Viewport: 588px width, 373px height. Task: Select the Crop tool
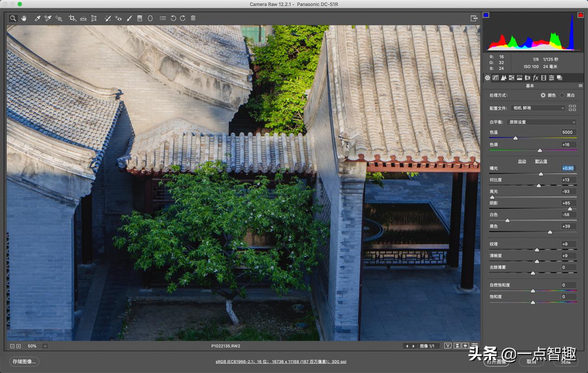(x=72, y=18)
